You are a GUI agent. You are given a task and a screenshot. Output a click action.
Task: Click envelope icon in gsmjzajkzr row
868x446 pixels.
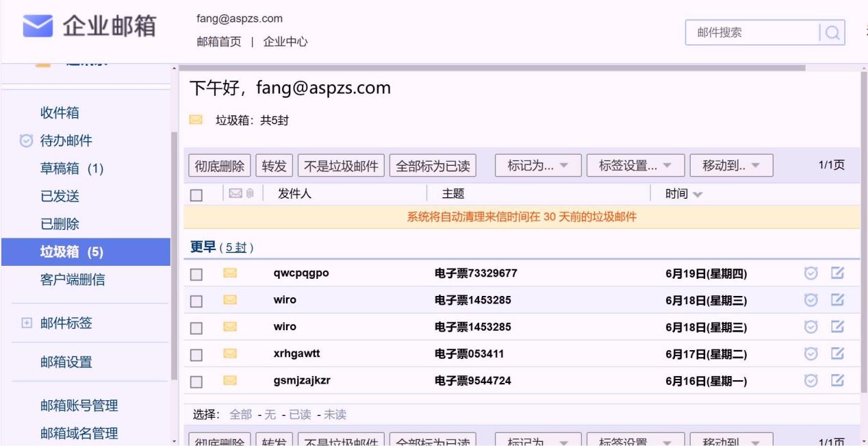(x=230, y=380)
